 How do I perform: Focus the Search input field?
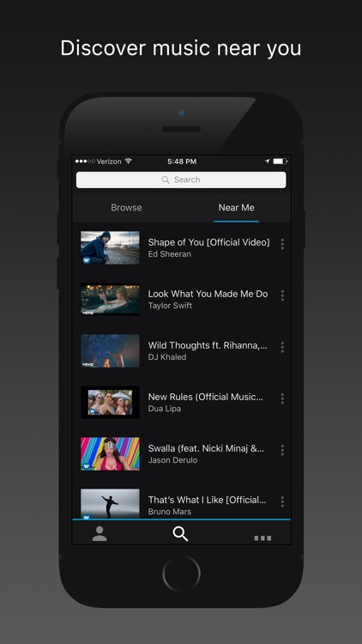tap(181, 180)
